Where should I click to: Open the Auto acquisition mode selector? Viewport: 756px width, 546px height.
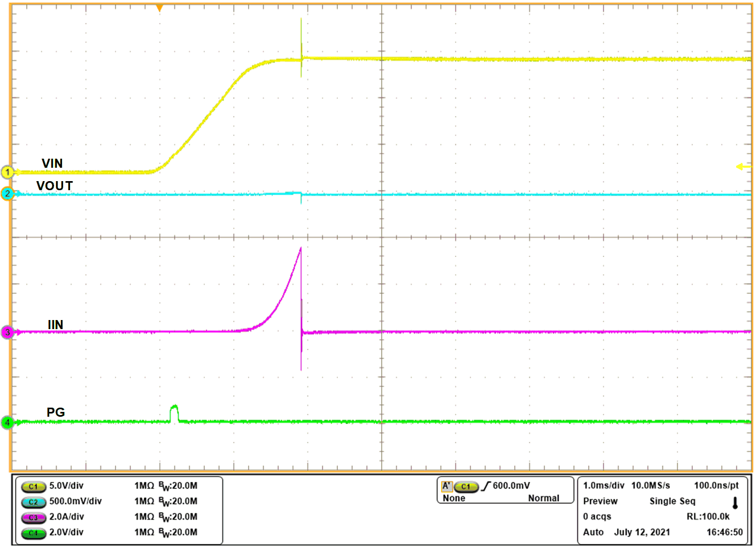[593, 532]
